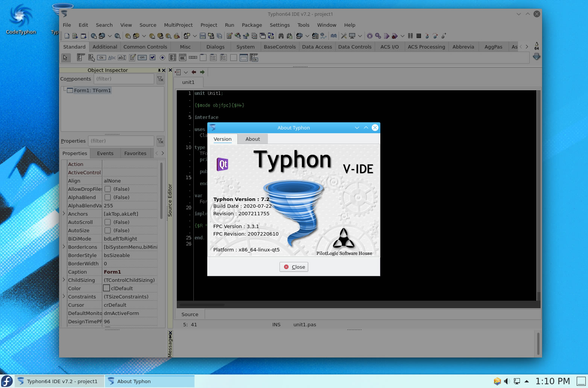The image size is (588, 388).
Task: Toggle the AllowDropFiles checkbox
Action: tap(108, 189)
